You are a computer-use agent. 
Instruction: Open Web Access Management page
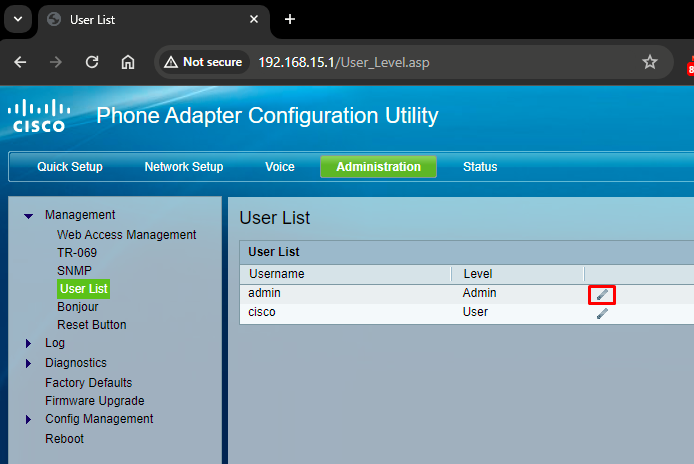pyautogui.click(x=127, y=235)
